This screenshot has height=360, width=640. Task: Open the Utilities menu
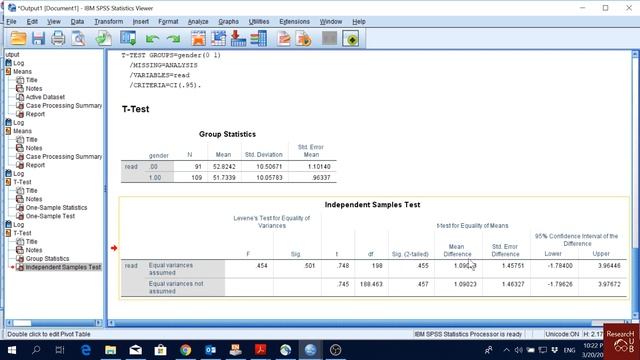[x=259, y=22]
